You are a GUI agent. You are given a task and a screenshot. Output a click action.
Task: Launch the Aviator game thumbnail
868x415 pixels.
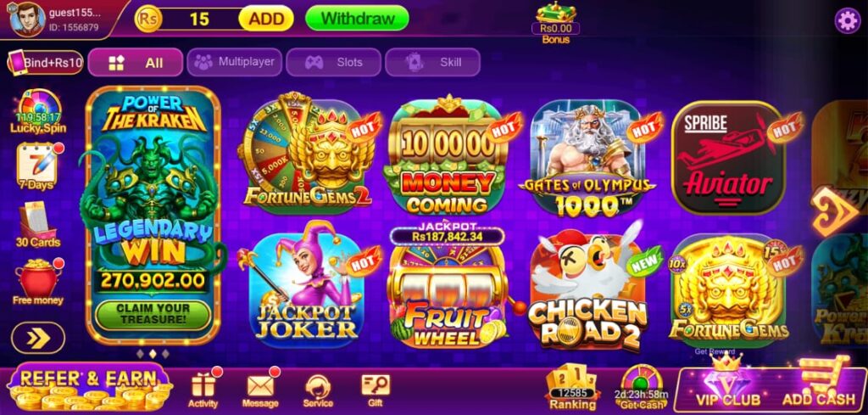728,157
